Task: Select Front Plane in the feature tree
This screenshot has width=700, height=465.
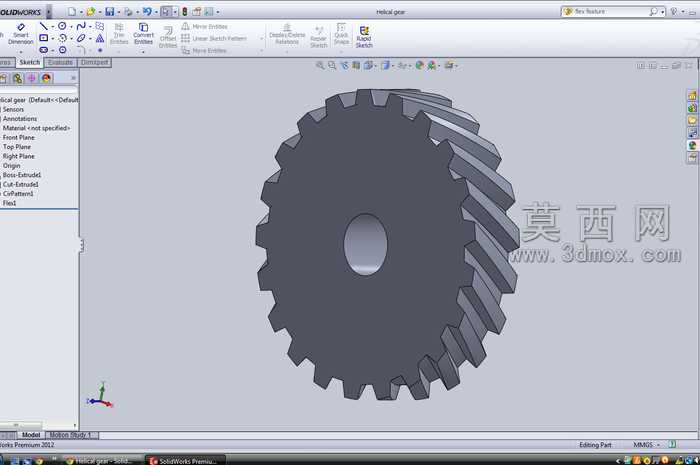Action: 18,137
